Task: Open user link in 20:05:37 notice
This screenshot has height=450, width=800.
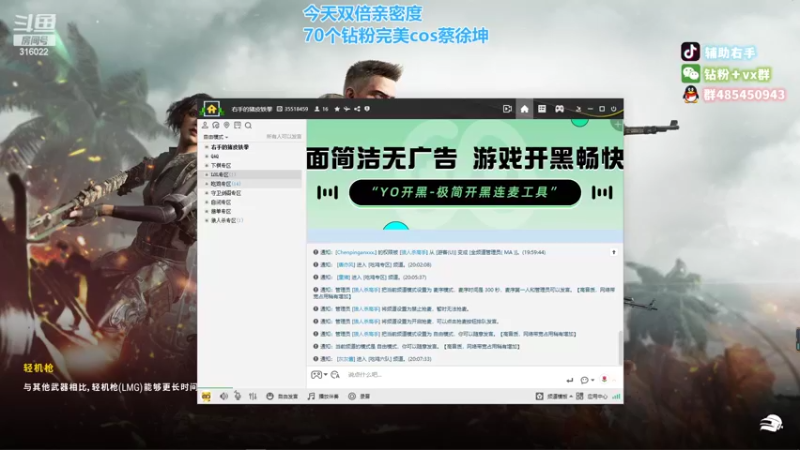Action: 343,277
